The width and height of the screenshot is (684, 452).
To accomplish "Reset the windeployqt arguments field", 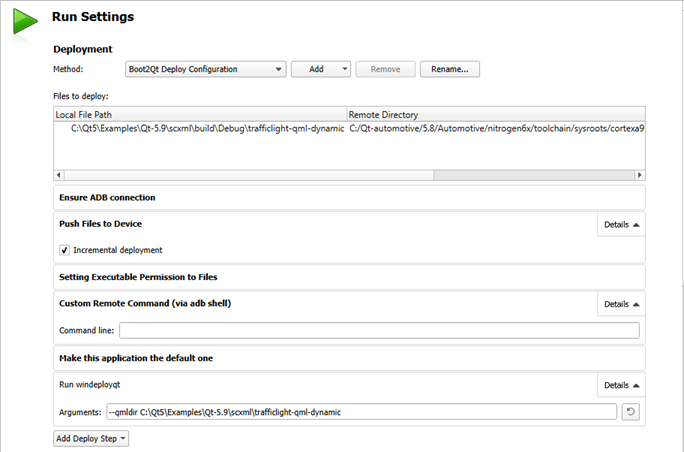I will 630,411.
